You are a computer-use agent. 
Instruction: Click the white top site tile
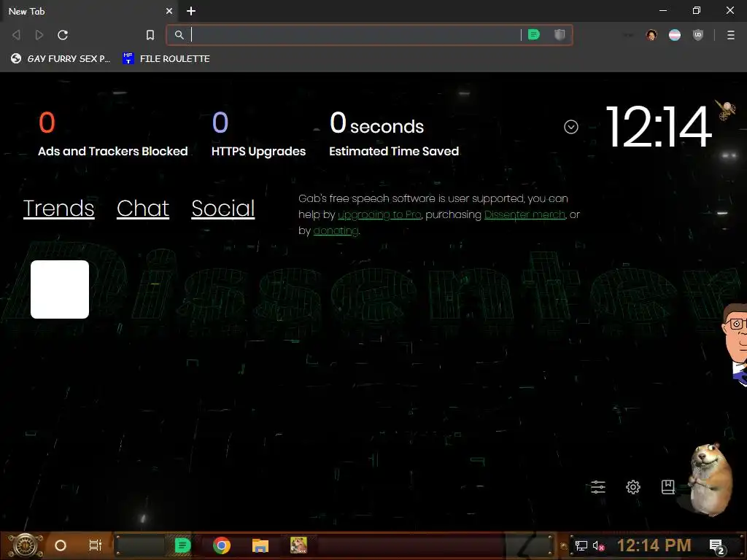pyautogui.click(x=60, y=289)
